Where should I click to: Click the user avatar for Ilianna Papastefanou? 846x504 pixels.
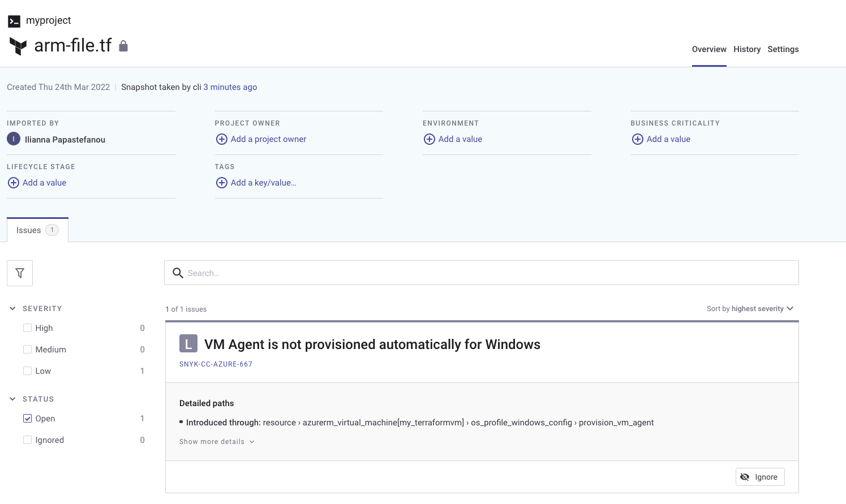14,139
